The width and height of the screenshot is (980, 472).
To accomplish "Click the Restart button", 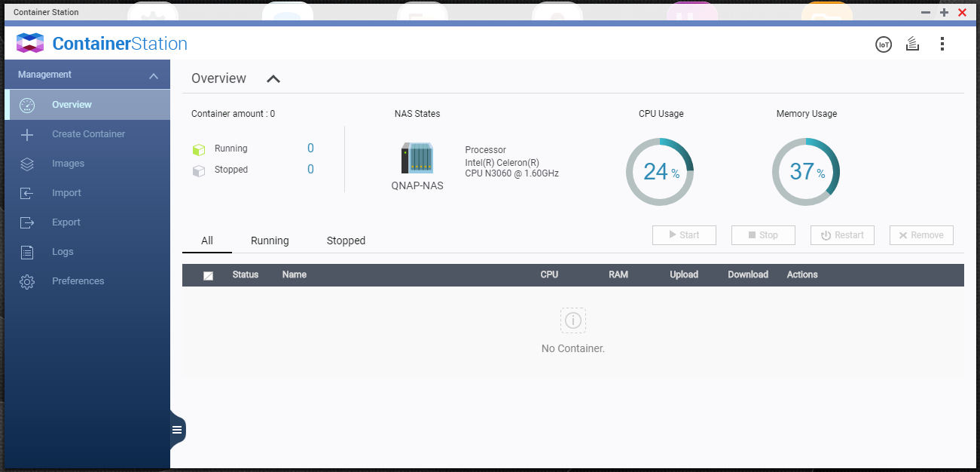I will pyautogui.click(x=842, y=235).
